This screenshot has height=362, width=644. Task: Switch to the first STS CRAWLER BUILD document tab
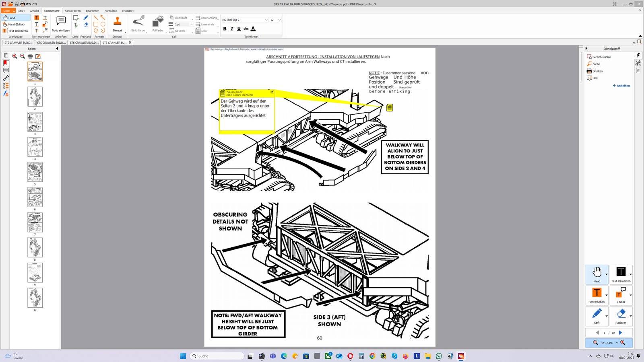pyautogui.click(x=19, y=43)
